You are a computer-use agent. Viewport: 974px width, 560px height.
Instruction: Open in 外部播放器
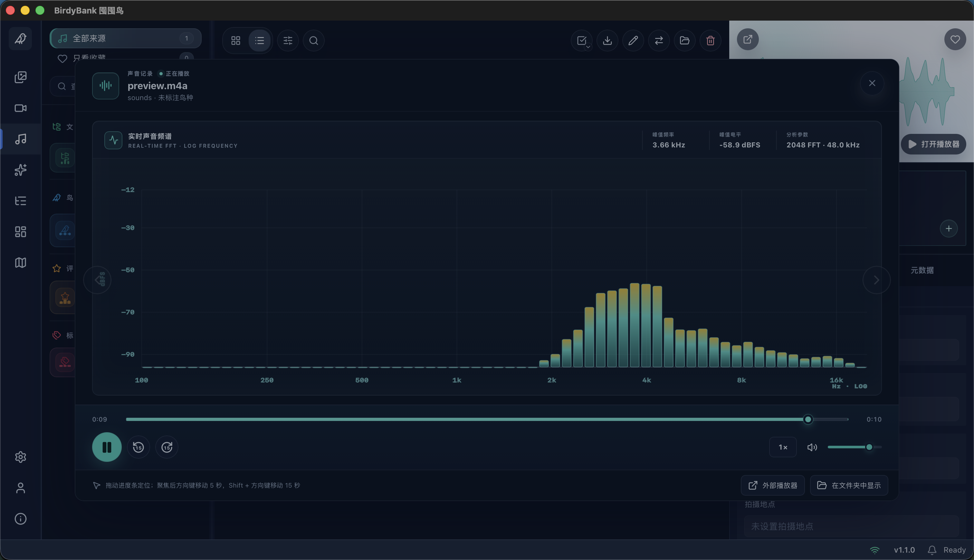[x=773, y=485]
